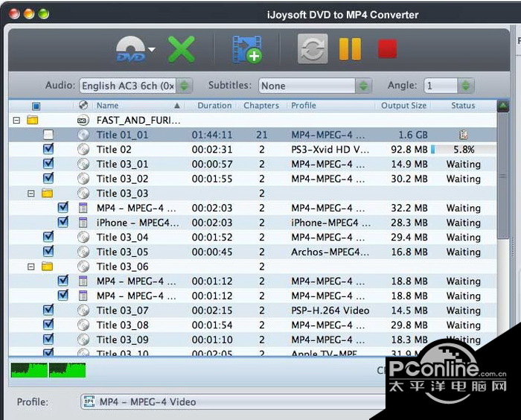Screen dimensions: 521x420
Task: Sort by the Status column header
Action: [463, 106]
